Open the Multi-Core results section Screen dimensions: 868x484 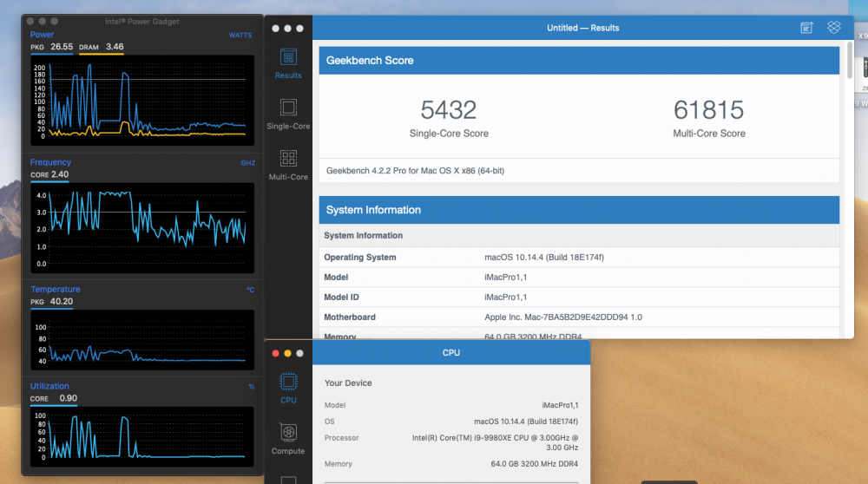coord(288,166)
